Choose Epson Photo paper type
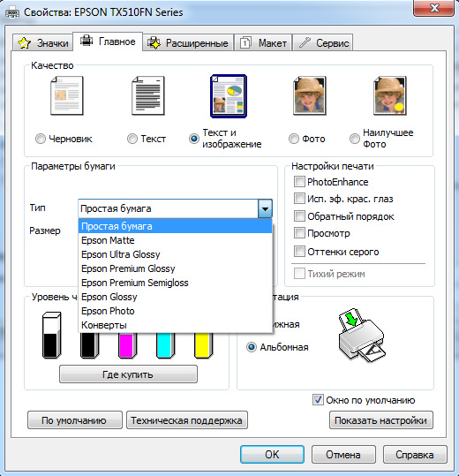Viewport: 459px width, 476px height. tap(175, 311)
